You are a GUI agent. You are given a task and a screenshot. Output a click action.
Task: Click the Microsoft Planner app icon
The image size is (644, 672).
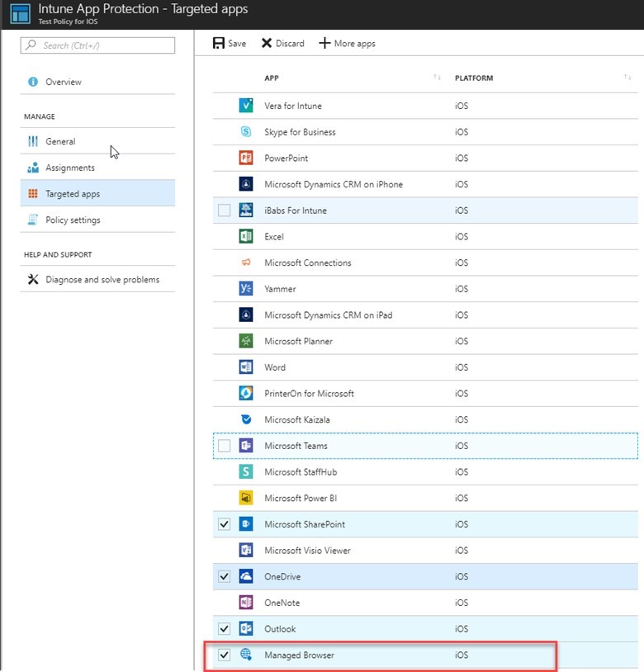[244, 341]
